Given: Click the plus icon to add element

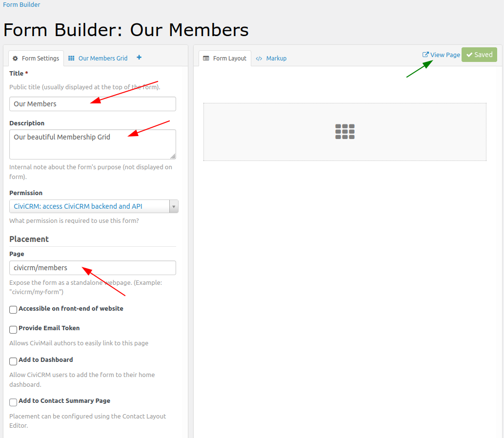Looking at the screenshot, I should click(x=139, y=58).
